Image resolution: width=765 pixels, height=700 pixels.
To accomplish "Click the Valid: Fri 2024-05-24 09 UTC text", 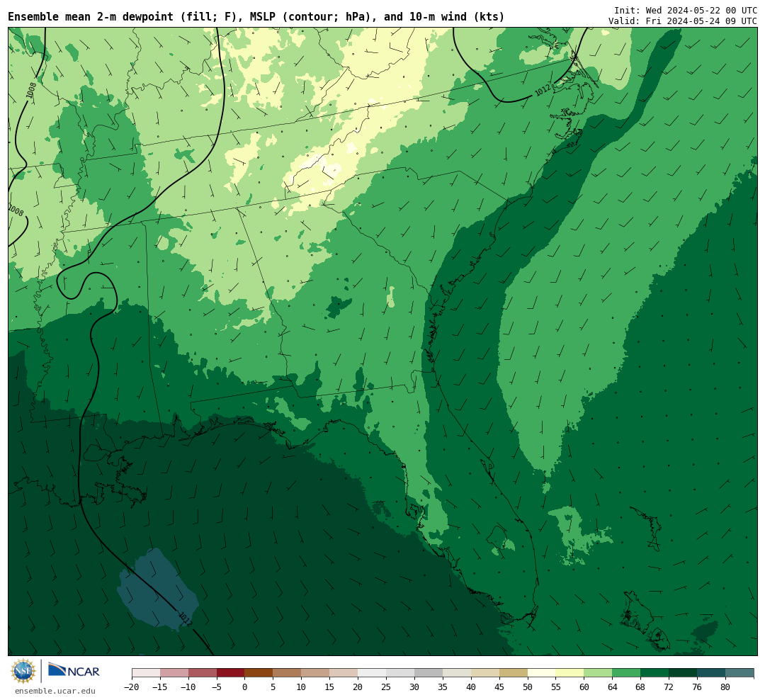I will pyautogui.click(x=683, y=21).
